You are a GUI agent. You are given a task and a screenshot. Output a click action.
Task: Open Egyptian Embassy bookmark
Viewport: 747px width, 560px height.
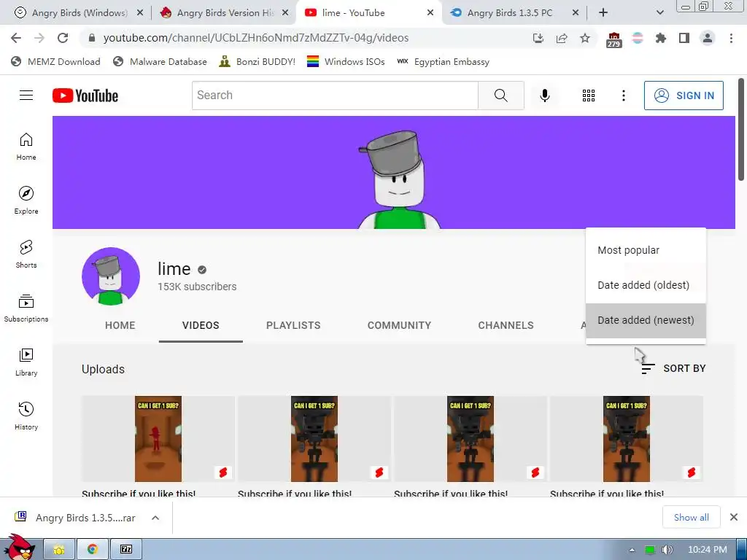point(443,61)
